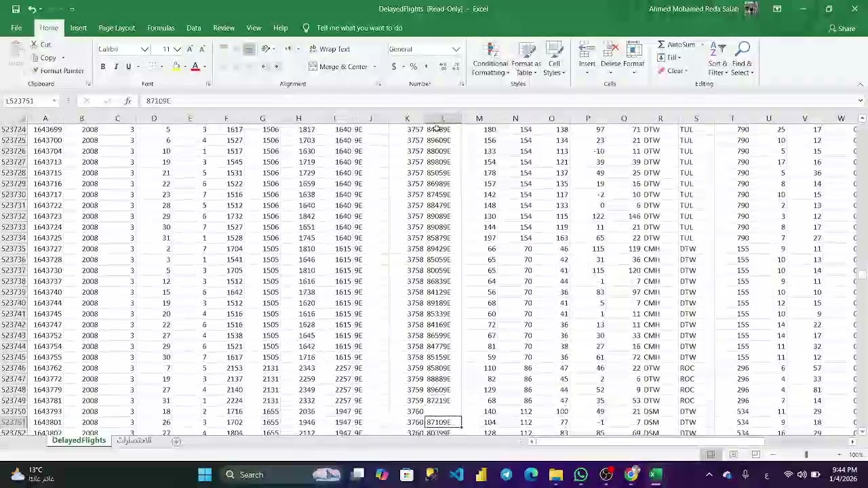This screenshot has height=488, width=868.
Task: Click decrease decimal icon
Action: click(456, 66)
